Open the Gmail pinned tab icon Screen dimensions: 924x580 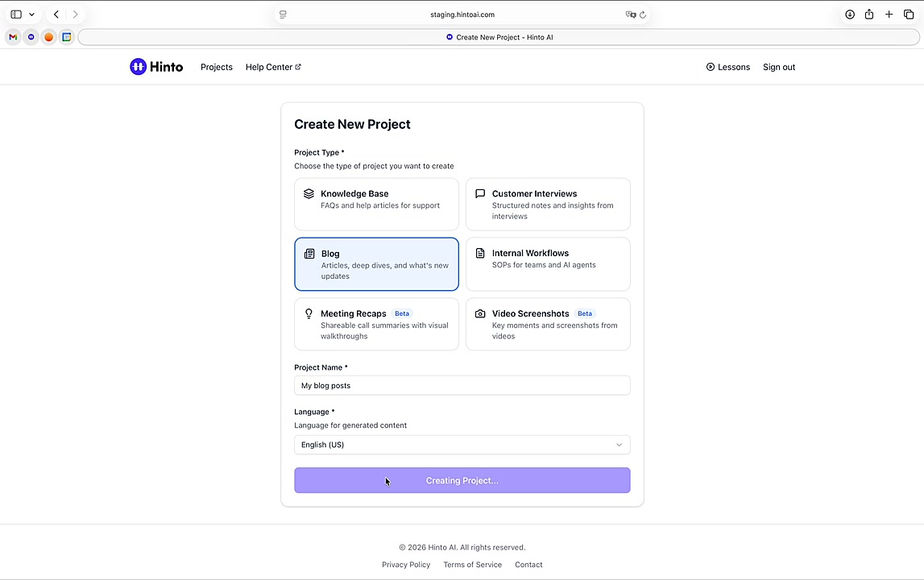tap(13, 37)
